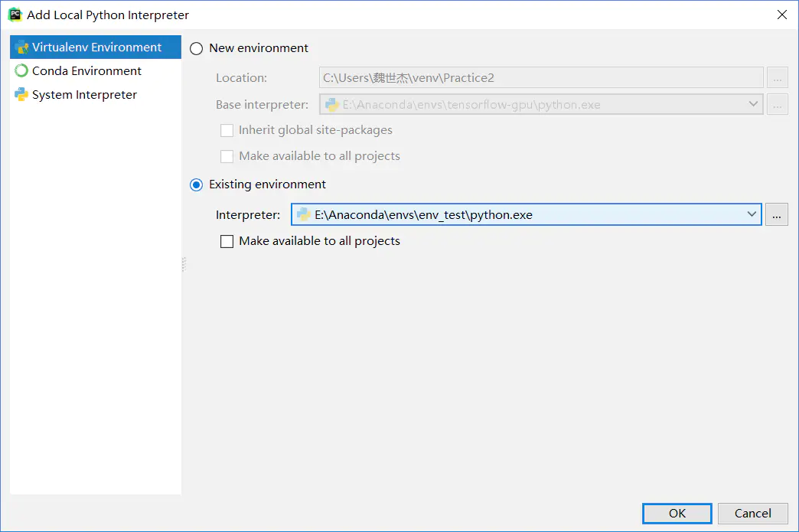This screenshot has width=799, height=532.
Task: Click the Interpreter path combo box
Action: click(x=527, y=214)
